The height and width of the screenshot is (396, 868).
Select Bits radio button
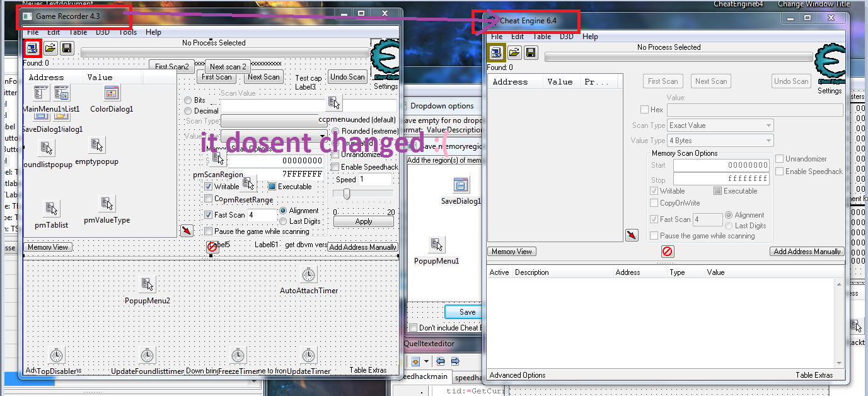coord(188,100)
